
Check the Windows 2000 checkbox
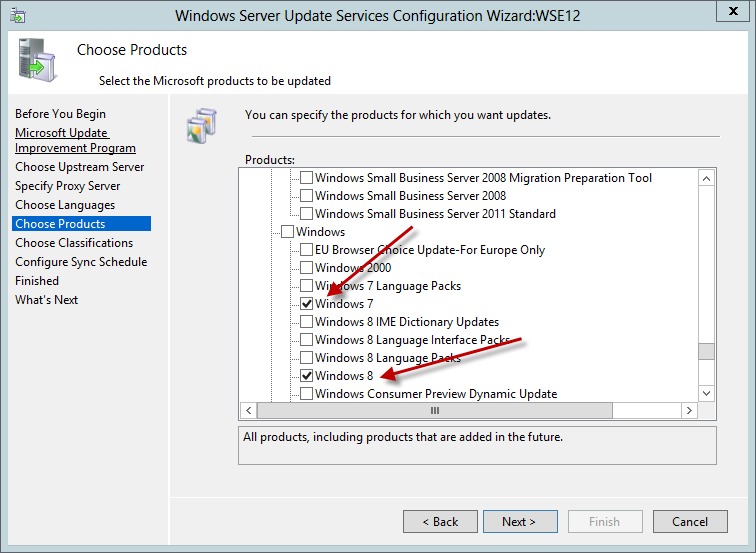(x=307, y=268)
